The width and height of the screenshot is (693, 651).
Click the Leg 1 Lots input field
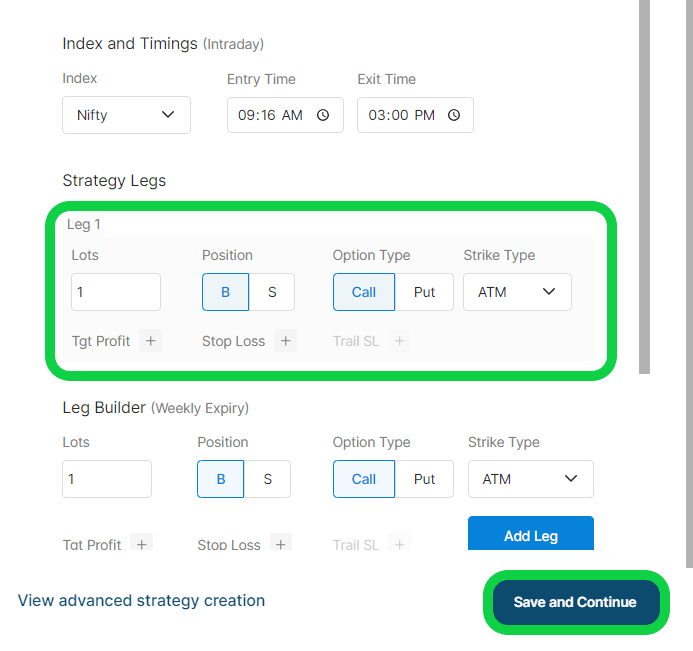point(115,292)
